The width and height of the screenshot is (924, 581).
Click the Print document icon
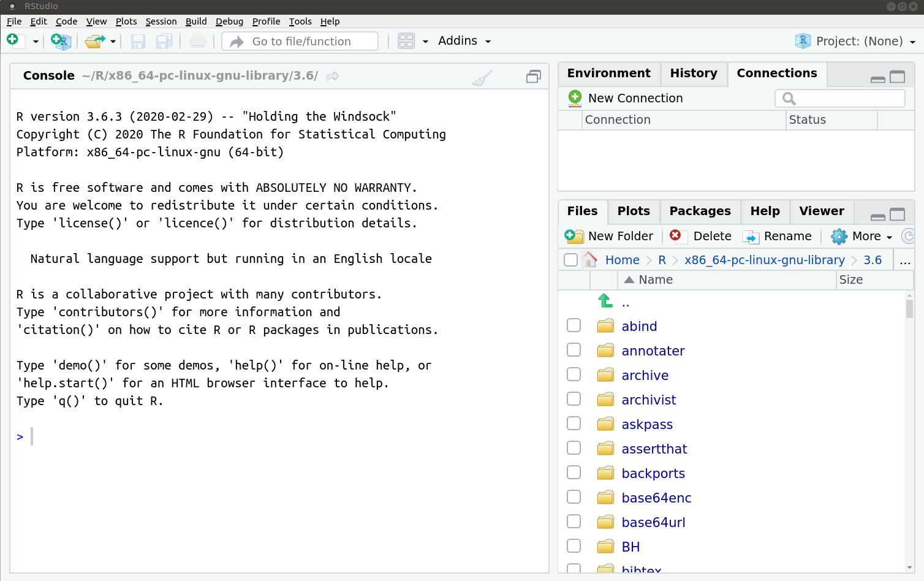[x=198, y=41]
